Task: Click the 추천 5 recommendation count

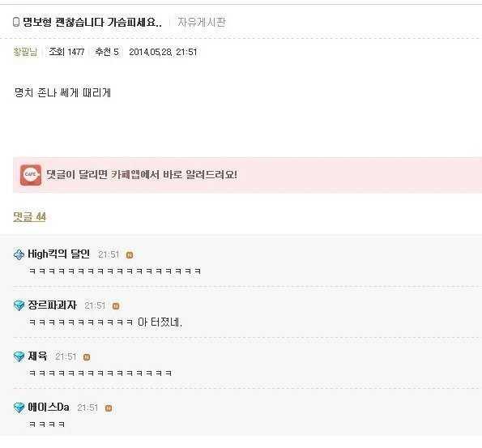Action: click(107, 52)
